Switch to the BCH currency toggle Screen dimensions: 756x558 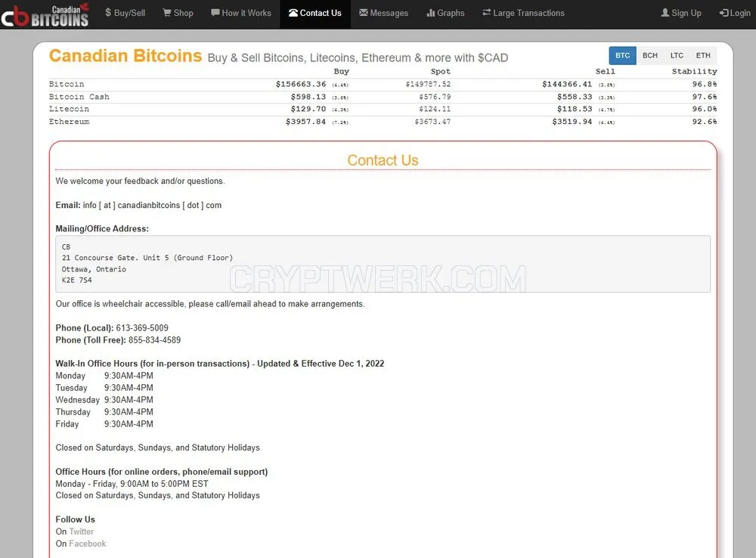coord(650,55)
